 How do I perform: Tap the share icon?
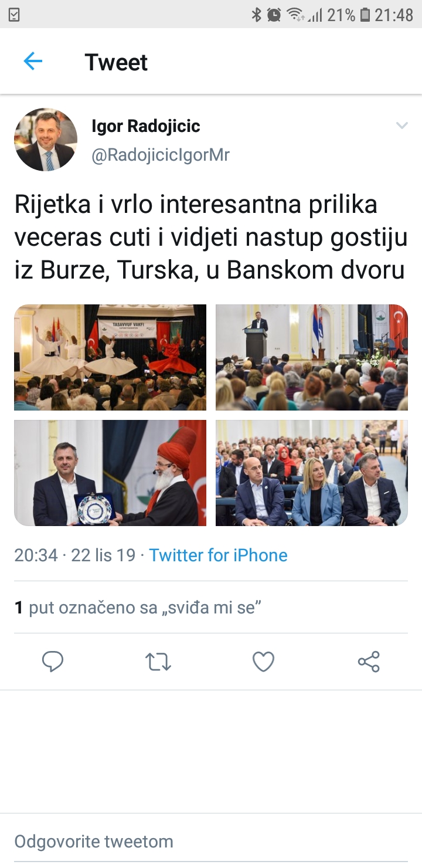coord(369,662)
